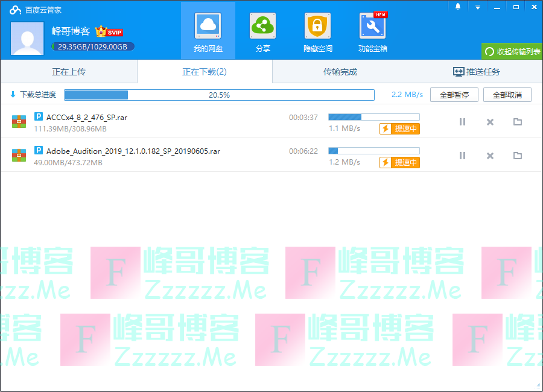Click the 全部暂停 button
The height and width of the screenshot is (392, 543).
454,95
